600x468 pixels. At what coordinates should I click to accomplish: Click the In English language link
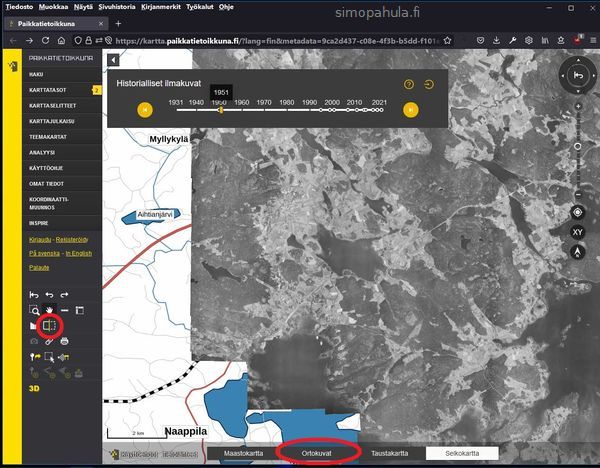(78, 253)
